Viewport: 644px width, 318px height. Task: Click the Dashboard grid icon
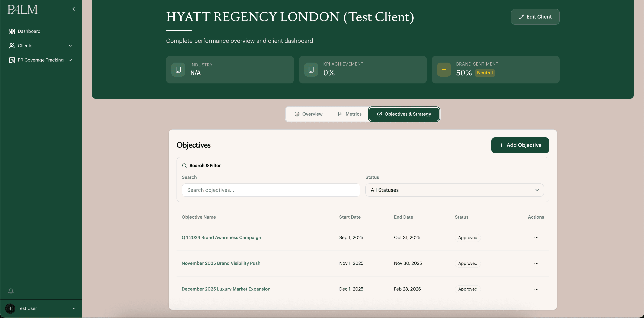pyautogui.click(x=12, y=31)
